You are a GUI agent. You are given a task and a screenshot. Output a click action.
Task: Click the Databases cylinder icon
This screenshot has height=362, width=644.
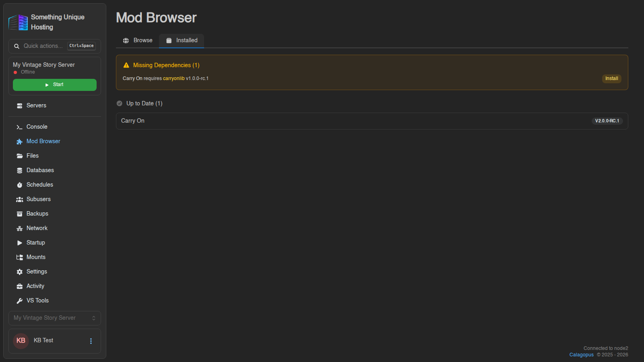coord(19,171)
